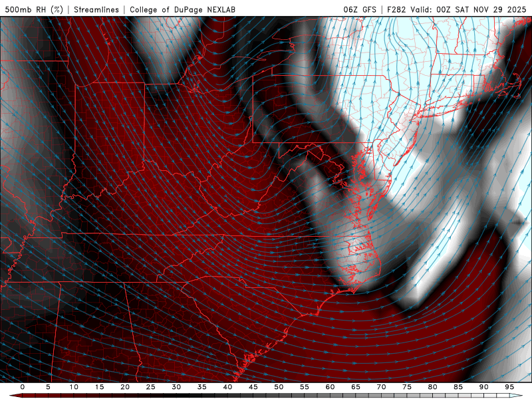Image resolution: width=532 pixels, height=399 pixels.
Task: Click the pale right arrow end of colorbar
Action: [x=516, y=396]
